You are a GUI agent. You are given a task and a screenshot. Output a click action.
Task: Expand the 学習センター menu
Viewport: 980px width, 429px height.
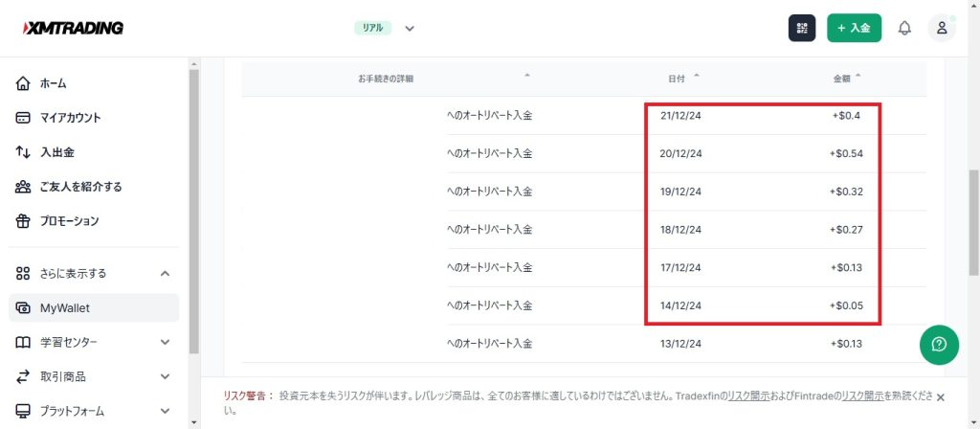(x=165, y=342)
